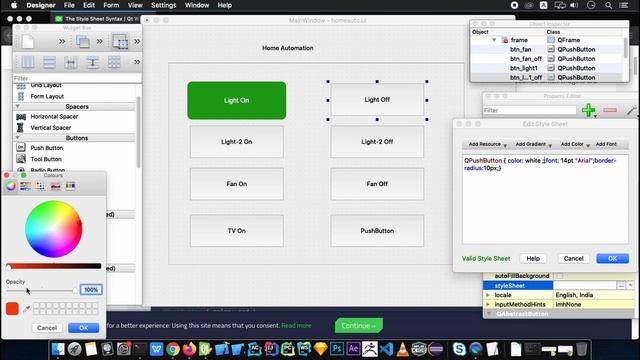Click the Send to Back overlapping squares icon
This screenshot has width=640, height=360.
click(82, 42)
